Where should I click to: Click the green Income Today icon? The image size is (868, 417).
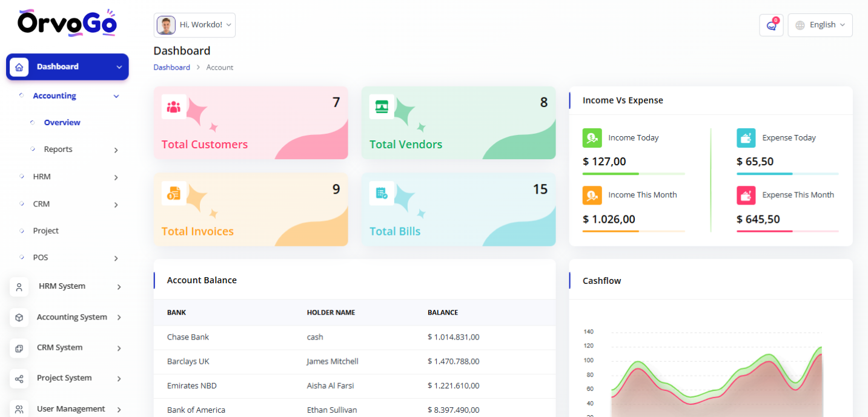point(592,138)
